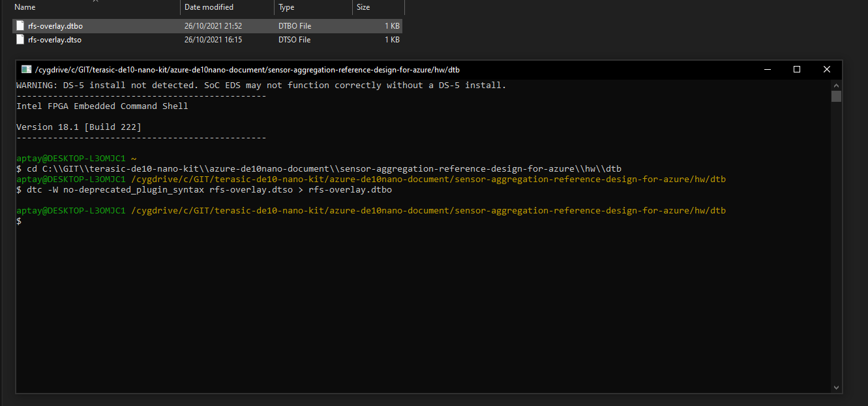868x406 pixels.
Task: Click the rfs-overlay.dtbo file icon
Action: tap(20, 26)
